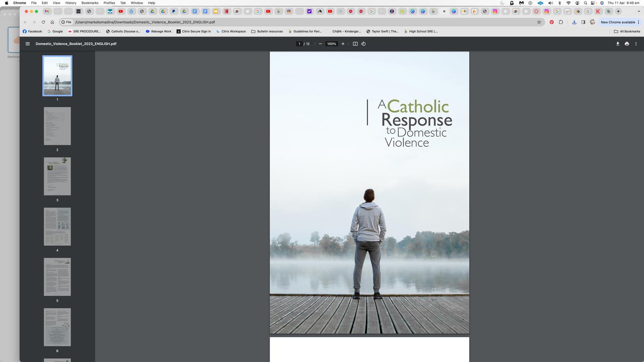Expand the tab search dropdown
The height and width of the screenshot is (362, 644).
(639, 11)
